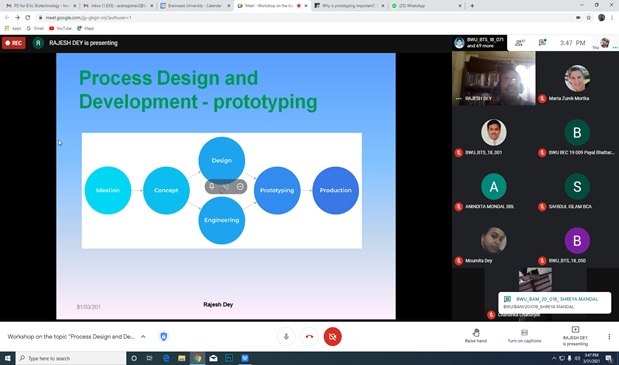This screenshot has height=365, width=619.
Task: Open the Gmail bookmark
Action: click(35, 28)
